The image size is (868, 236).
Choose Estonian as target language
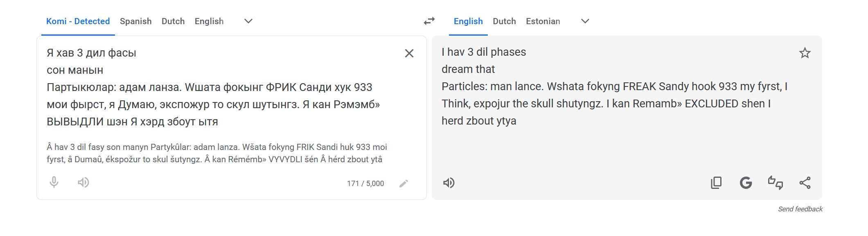(543, 21)
